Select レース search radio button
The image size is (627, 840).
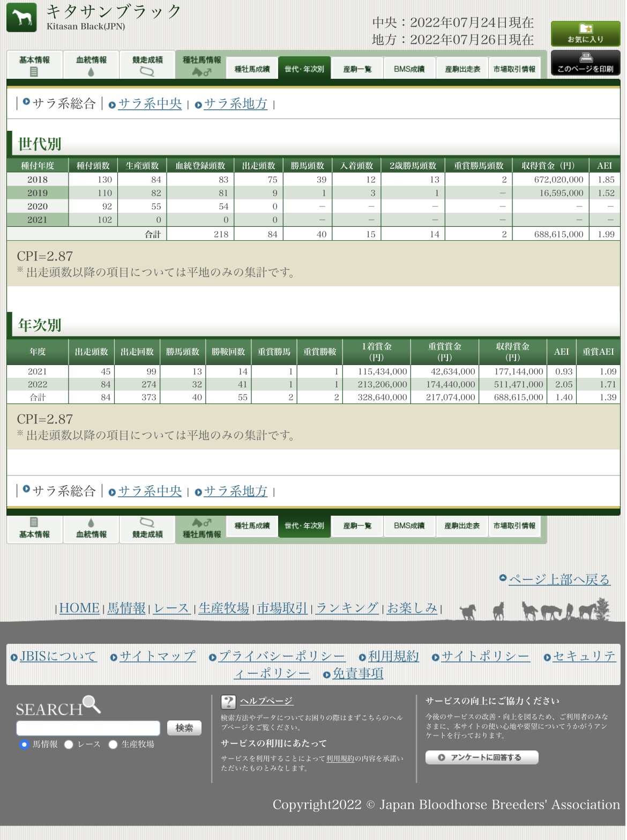click(x=69, y=744)
